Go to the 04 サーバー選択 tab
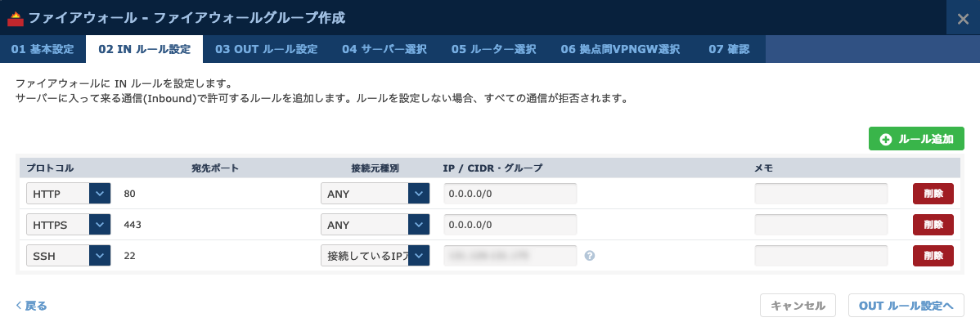 click(384, 49)
